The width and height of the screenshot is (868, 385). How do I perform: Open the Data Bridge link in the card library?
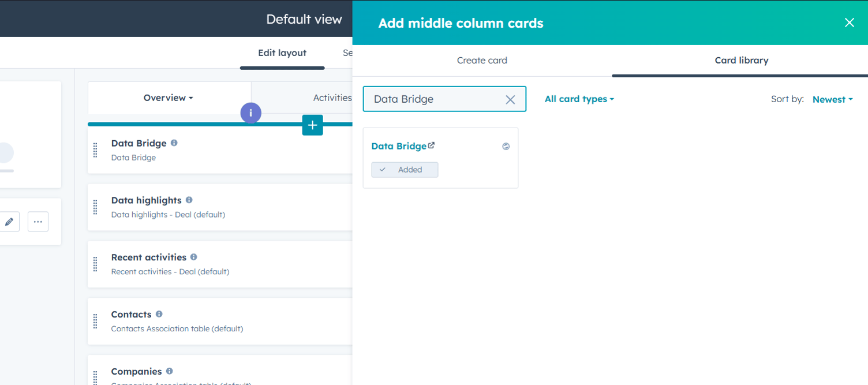click(x=403, y=146)
